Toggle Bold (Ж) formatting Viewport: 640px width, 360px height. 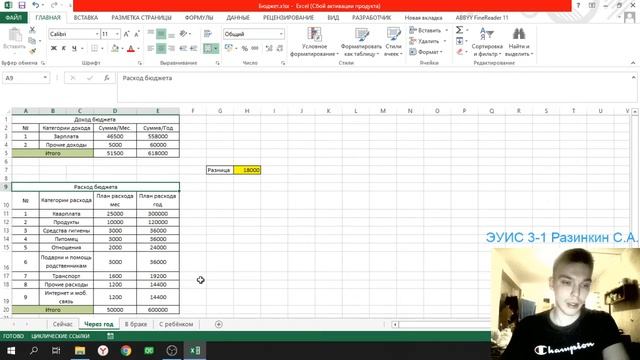coord(53,49)
